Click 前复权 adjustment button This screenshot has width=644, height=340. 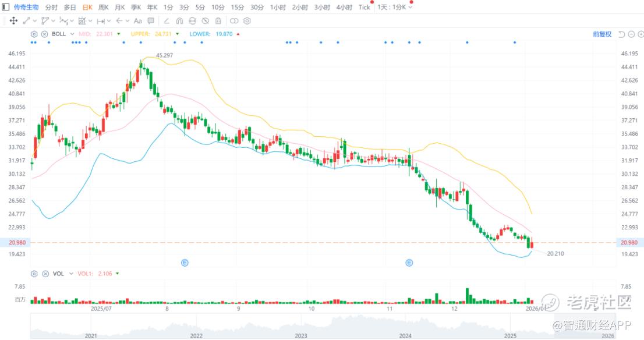point(602,34)
